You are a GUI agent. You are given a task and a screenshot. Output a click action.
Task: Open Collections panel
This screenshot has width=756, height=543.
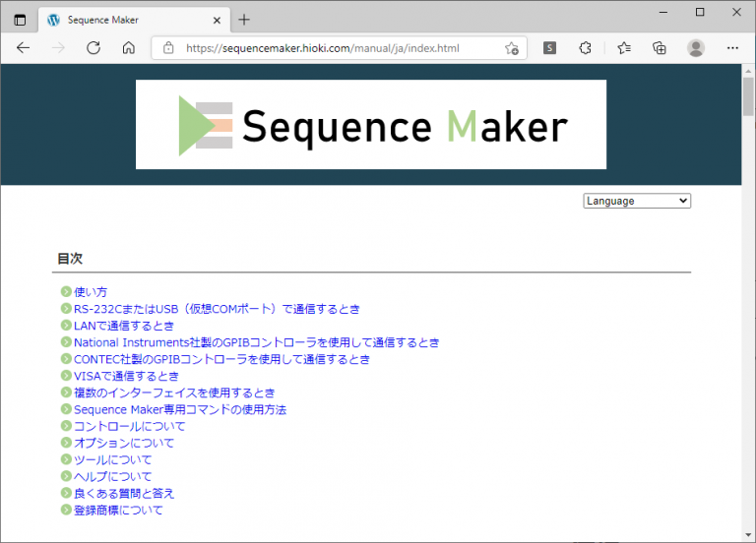click(660, 47)
